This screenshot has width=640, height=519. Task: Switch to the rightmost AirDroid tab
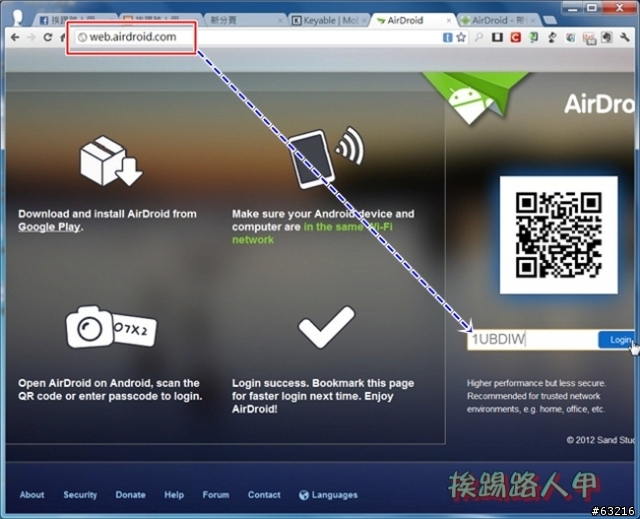click(498, 20)
